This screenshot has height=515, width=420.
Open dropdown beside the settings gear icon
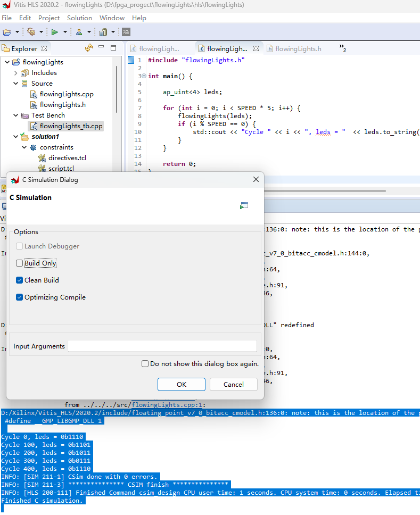pyautogui.click(x=41, y=32)
